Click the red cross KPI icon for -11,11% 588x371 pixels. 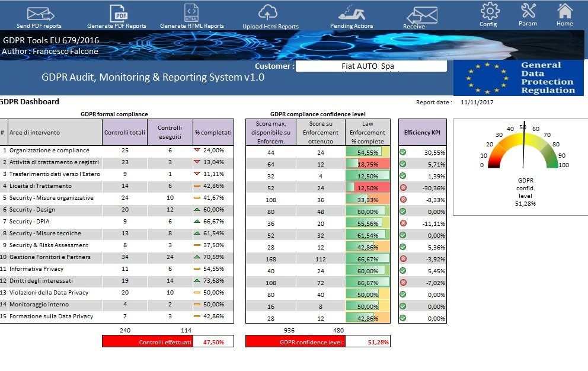click(x=403, y=223)
